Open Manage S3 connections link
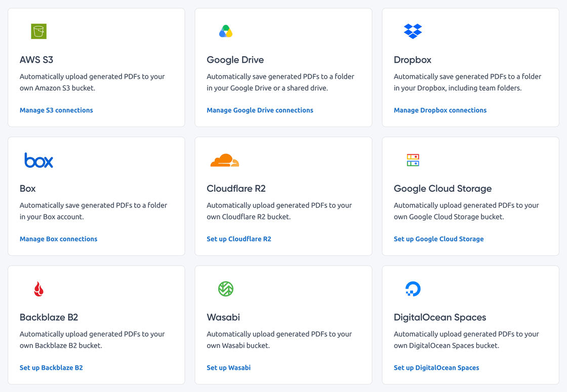 56,110
